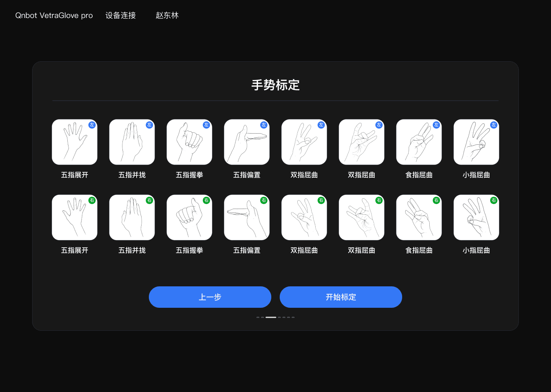
Task: Click the green 右 badge on 五指并拢
Action: [149, 200]
